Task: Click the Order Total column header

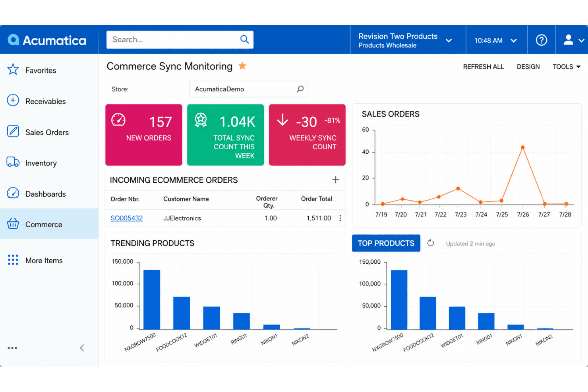Action: coord(316,199)
